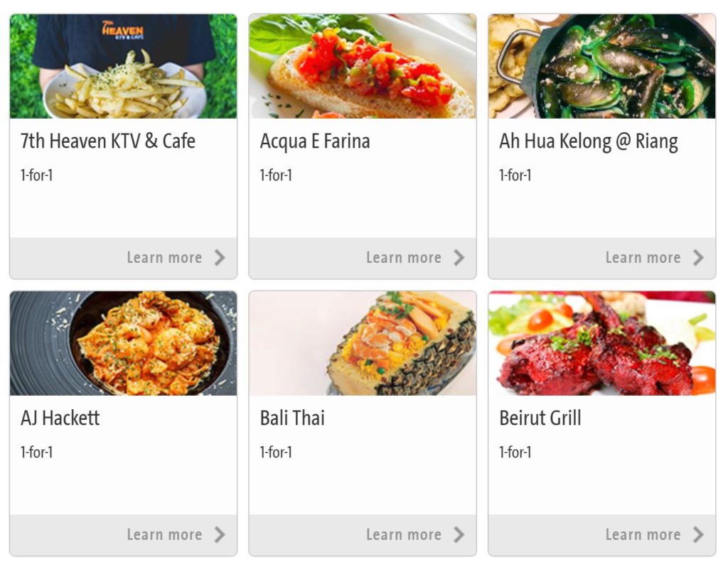Select the bruschetta photo of Acqua E Farina
The width and height of the screenshot is (728, 562).
click(x=363, y=66)
